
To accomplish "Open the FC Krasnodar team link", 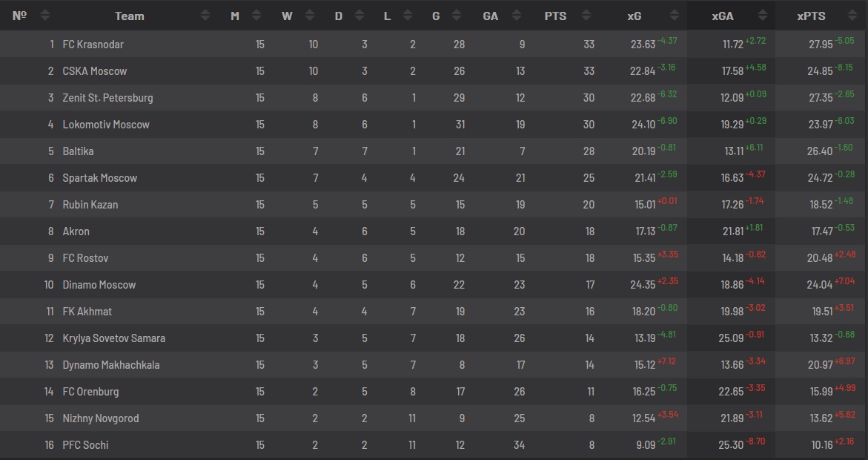I will (x=93, y=45).
